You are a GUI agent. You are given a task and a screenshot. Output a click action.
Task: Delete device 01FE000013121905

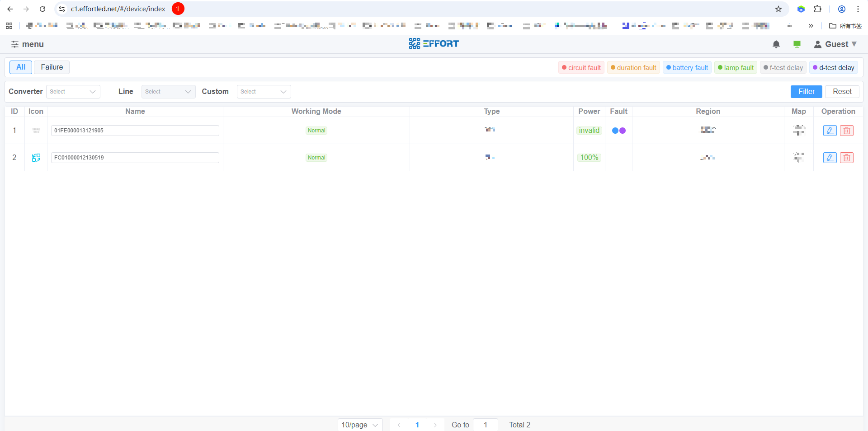(x=846, y=131)
